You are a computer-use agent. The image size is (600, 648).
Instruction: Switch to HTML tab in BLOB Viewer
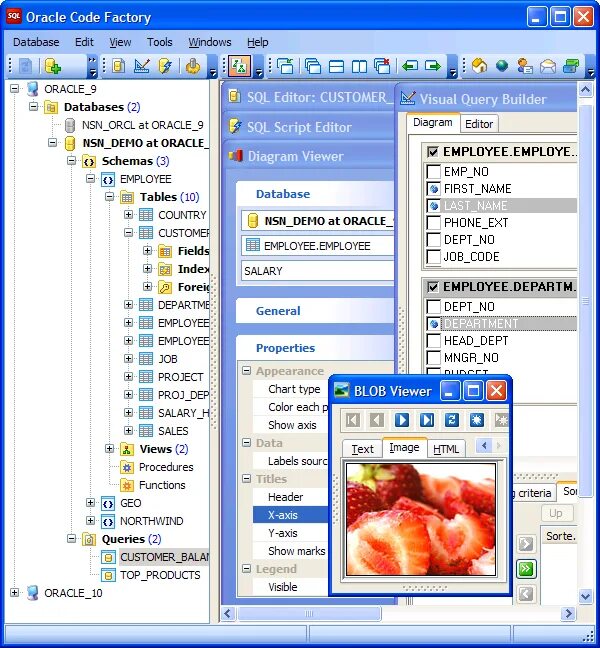point(446,449)
